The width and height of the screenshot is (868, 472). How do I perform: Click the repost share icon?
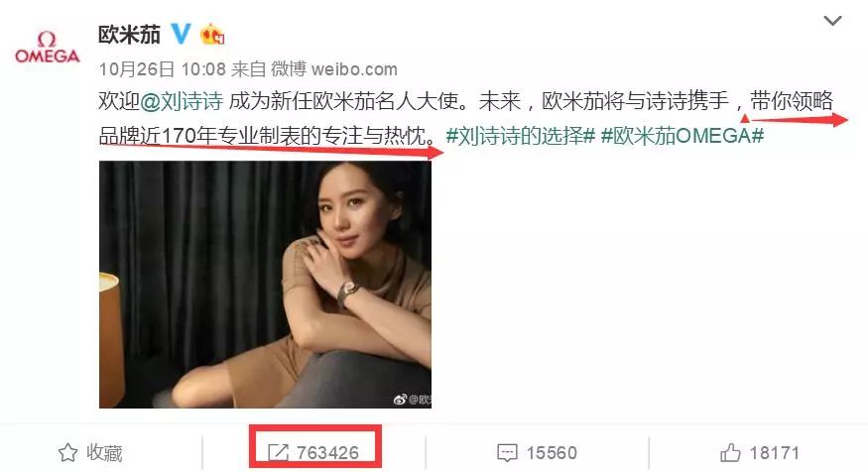[x=278, y=452]
